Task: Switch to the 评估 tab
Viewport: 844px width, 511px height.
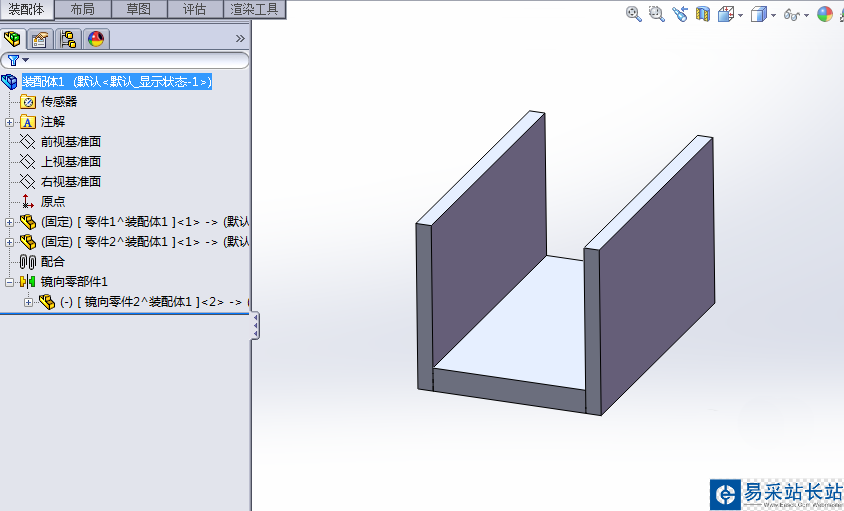Action: coord(194,9)
